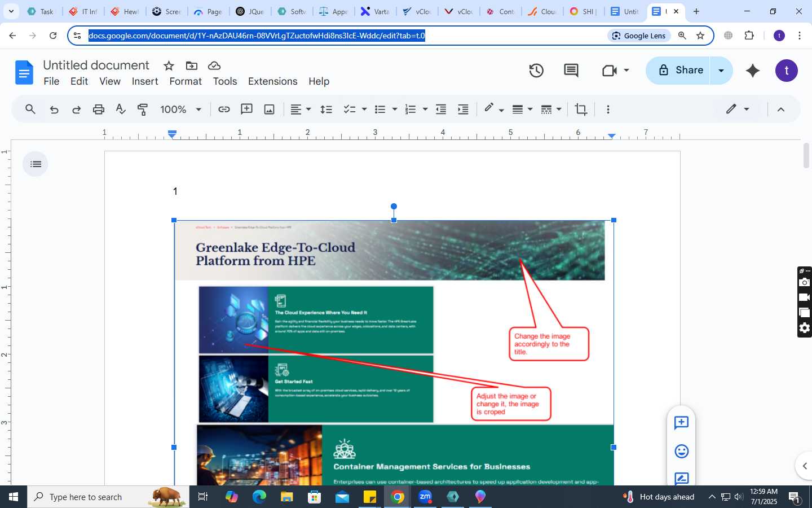Open the border color pencil
812x508 pixels.
(493, 109)
